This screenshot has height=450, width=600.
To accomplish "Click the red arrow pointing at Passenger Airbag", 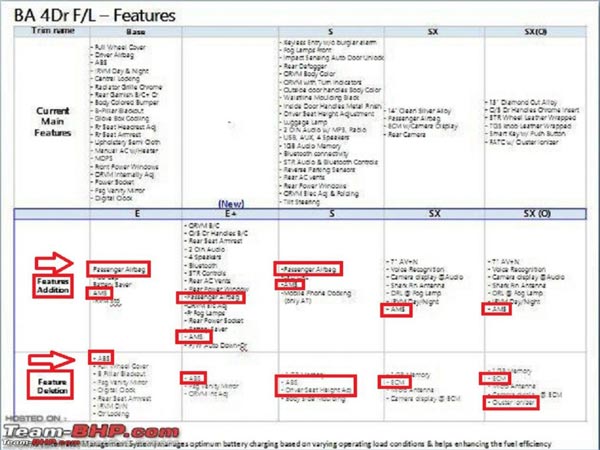I will [x=54, y=264].
